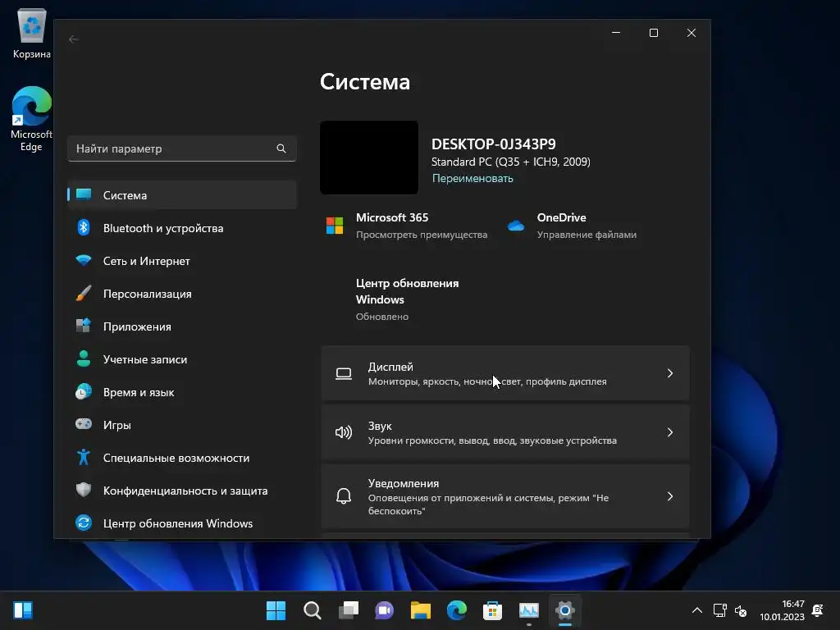Launch Chat app from taskbar
The image size is (840, 630).
tap(385, 610)
